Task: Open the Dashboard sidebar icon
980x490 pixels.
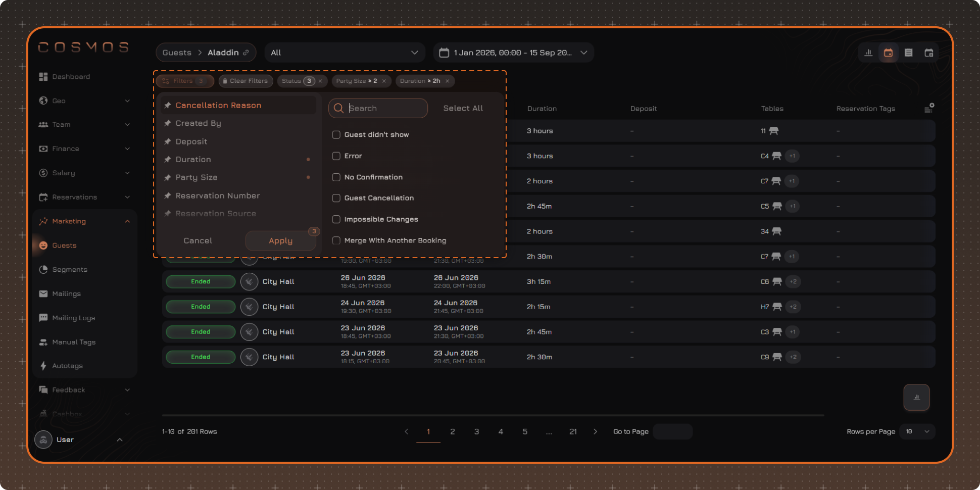Action: (43, 77)
